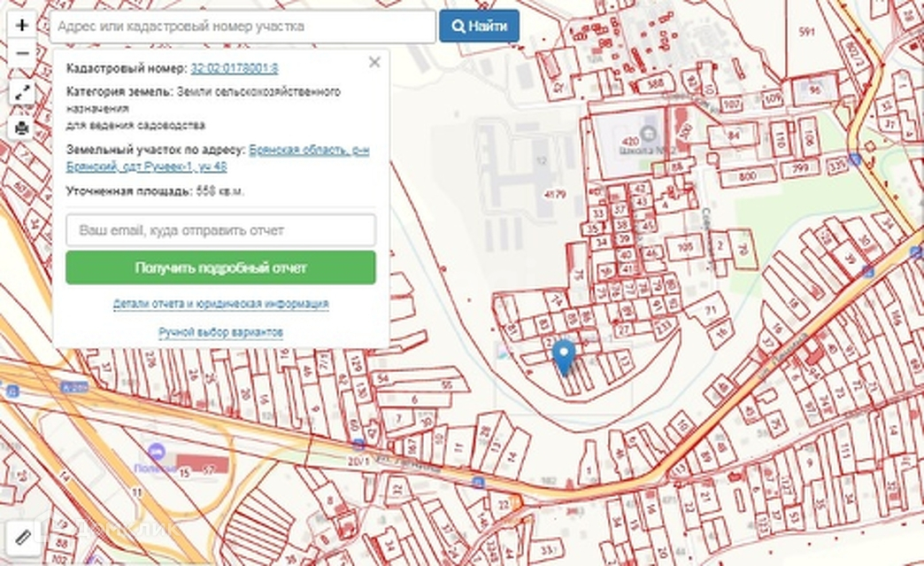Click the email input for report
924x566 pixels.
[x=220, y=230]
